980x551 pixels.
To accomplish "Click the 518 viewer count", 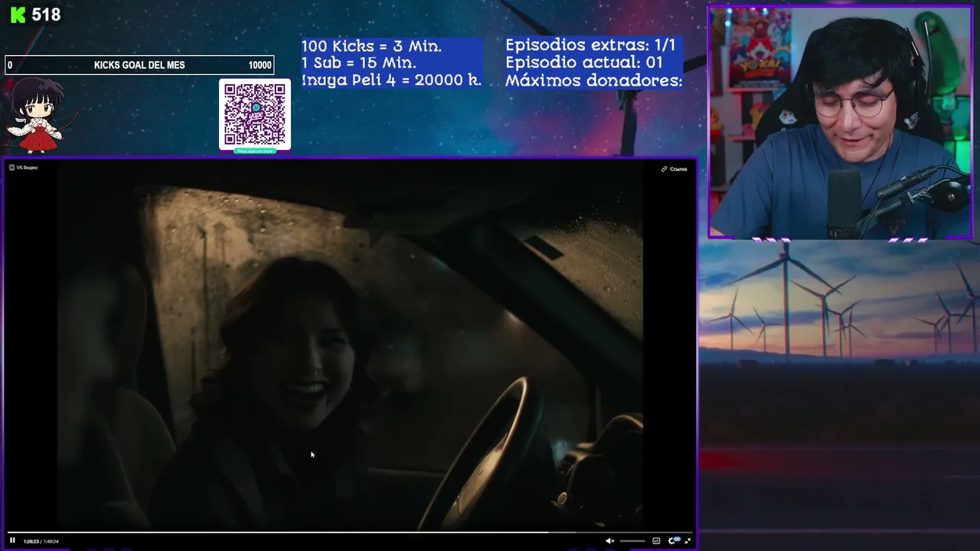I will [x=46, y=15].
